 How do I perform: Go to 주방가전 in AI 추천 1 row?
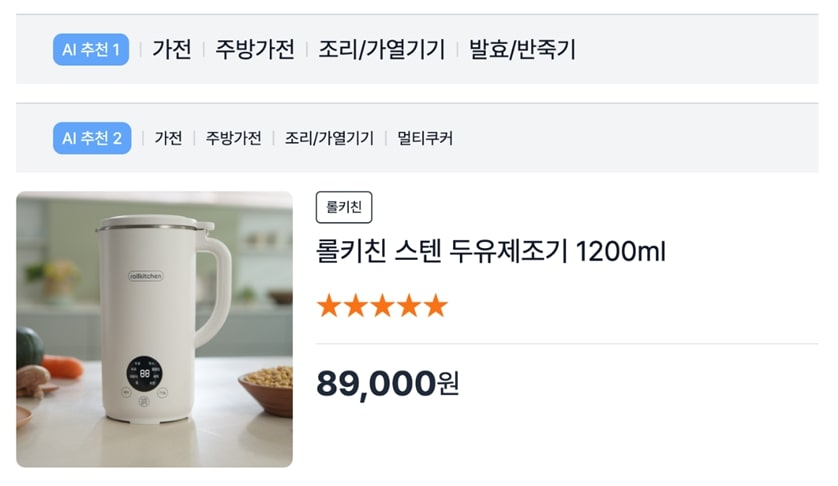click(255, 49)
